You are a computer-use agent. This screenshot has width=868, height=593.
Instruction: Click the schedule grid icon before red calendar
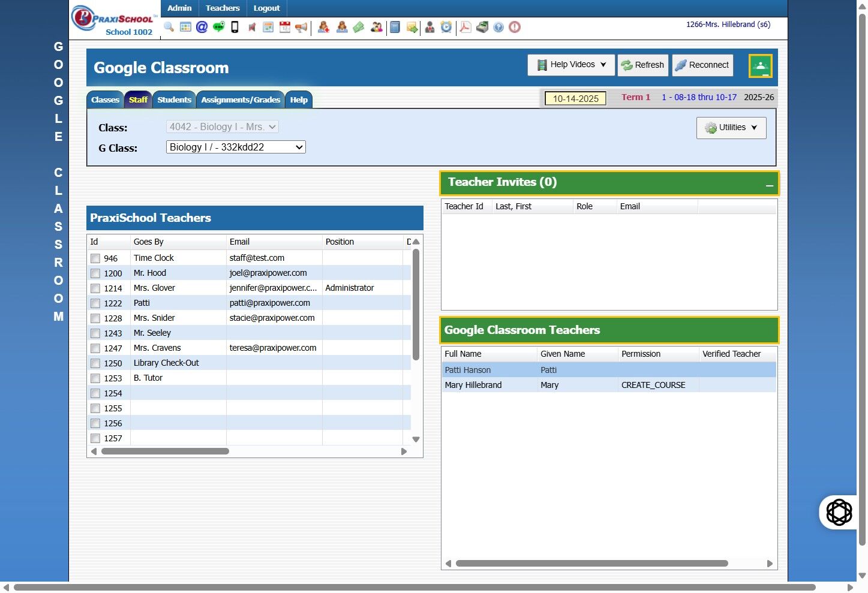point(268,27)
